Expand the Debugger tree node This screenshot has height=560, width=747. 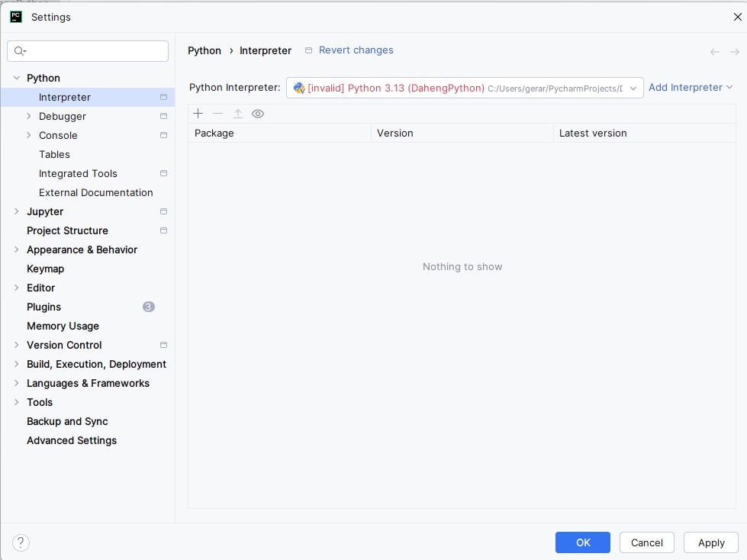(29, 116)
